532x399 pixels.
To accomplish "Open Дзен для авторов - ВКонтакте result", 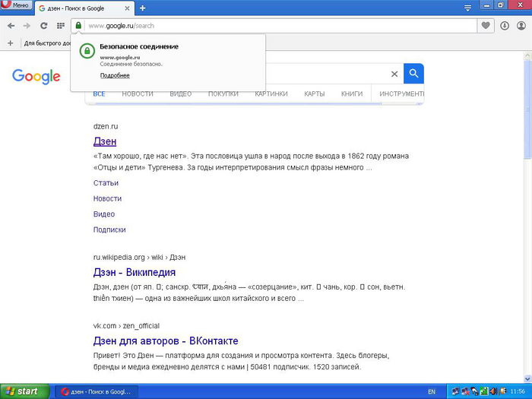I will click(166, 340).
